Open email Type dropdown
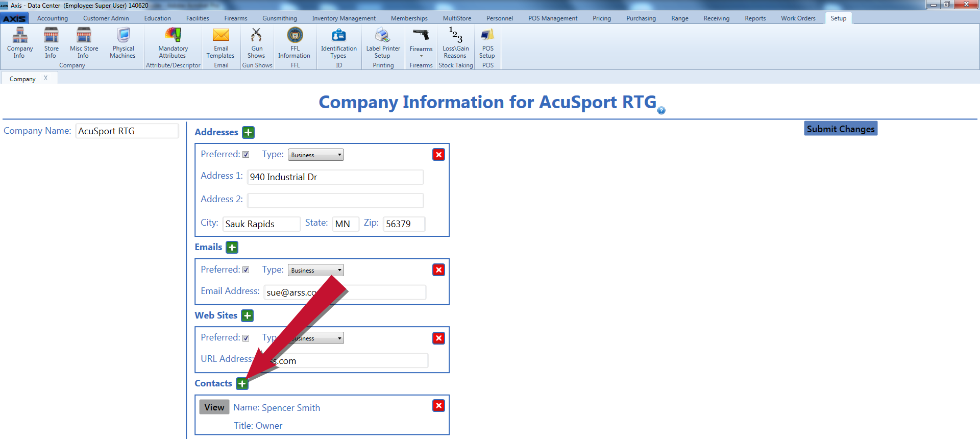 316,270
